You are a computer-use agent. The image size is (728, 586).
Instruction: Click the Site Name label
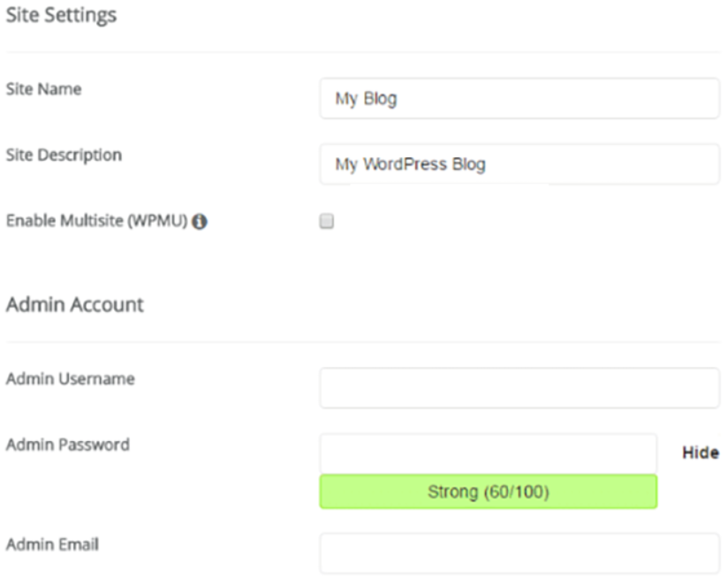43,89
